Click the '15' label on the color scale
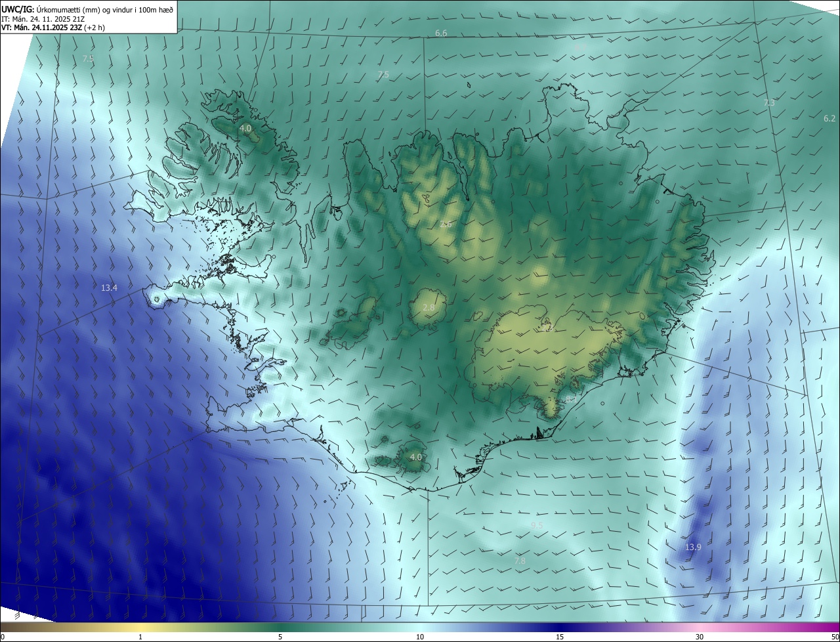The image size is (840, 642). 560,637
